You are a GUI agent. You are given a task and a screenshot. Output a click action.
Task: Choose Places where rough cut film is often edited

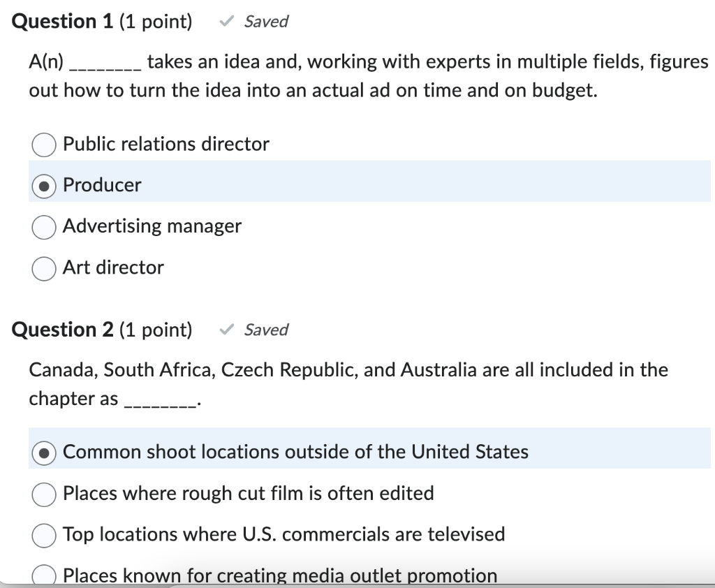point(43,494)
